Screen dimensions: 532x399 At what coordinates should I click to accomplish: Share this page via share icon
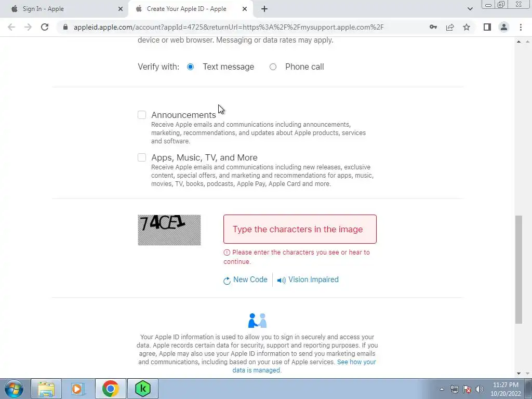coord(450,27)
